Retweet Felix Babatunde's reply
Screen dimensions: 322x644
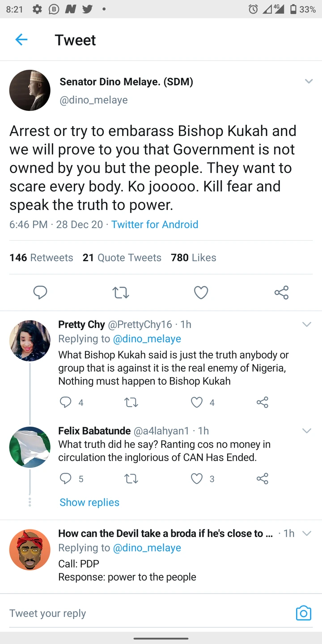131,479
